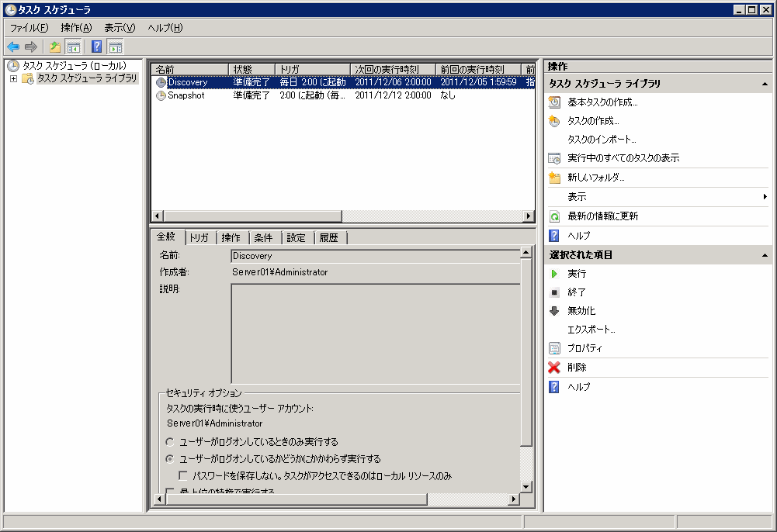This screenshot has width=777, height=532.
Task: Switch to the トリガ tab
Action: point(199,238)
